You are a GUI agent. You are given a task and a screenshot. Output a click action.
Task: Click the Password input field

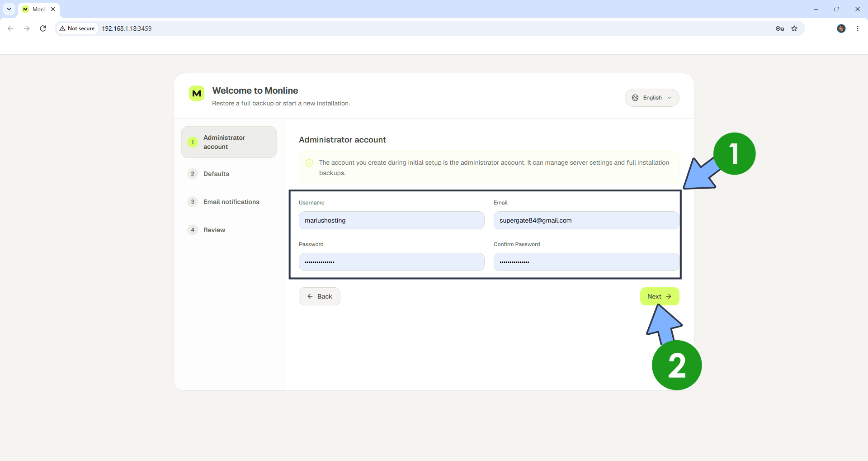coord(392,262)
